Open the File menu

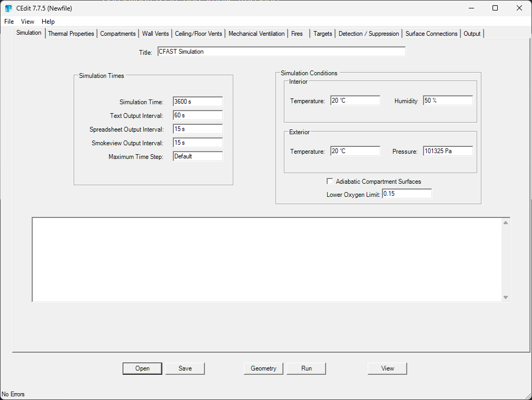tap(9, 22)
